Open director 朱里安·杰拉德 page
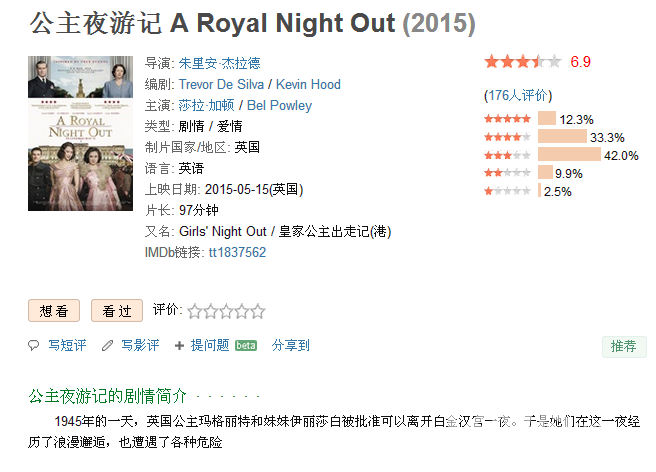 [x=220, y=64]
